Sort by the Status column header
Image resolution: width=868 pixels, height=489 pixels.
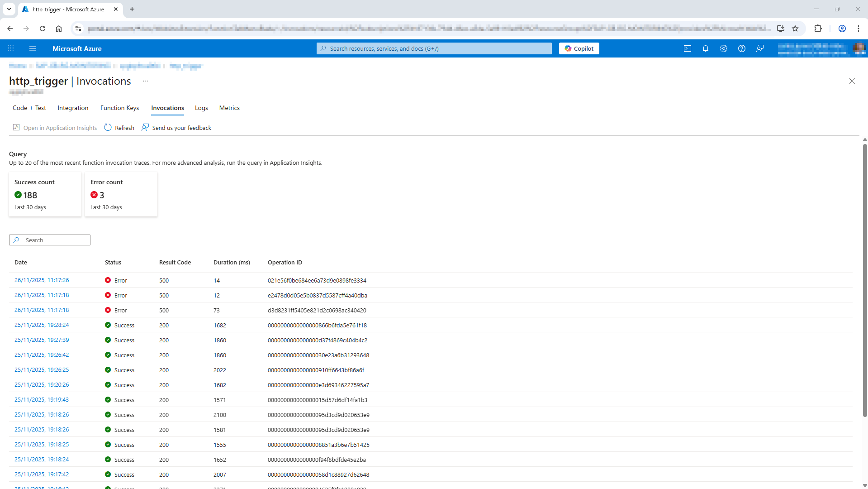[x=113, y=262]
